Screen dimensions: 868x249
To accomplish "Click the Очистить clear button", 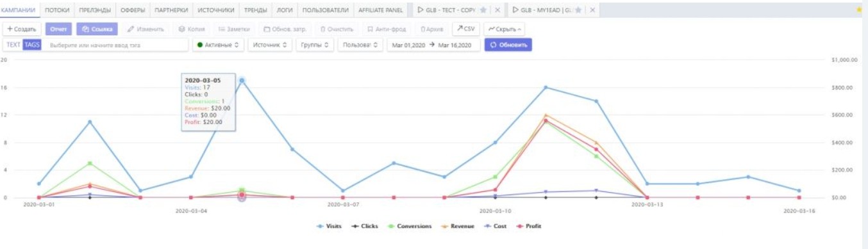I will [x=337, y=29].
